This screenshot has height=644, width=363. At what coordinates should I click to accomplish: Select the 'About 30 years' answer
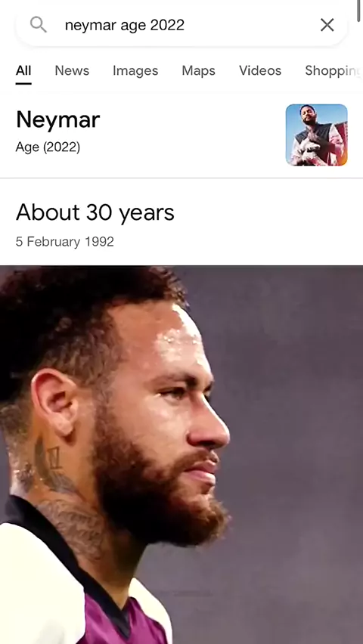(95, 212)
